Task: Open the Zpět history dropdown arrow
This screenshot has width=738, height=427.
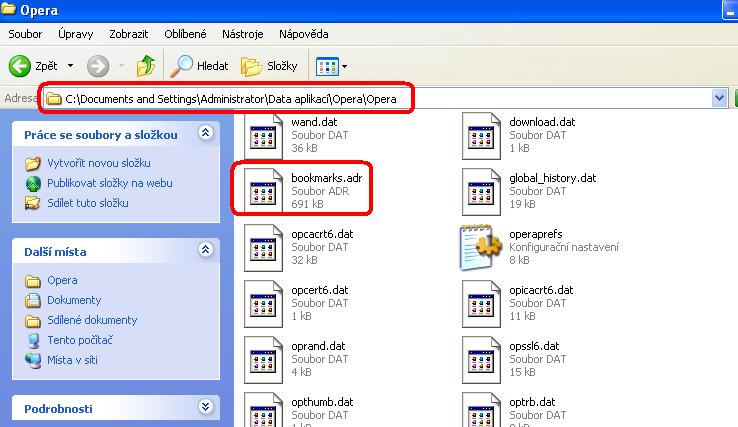Action: point(70,66)
